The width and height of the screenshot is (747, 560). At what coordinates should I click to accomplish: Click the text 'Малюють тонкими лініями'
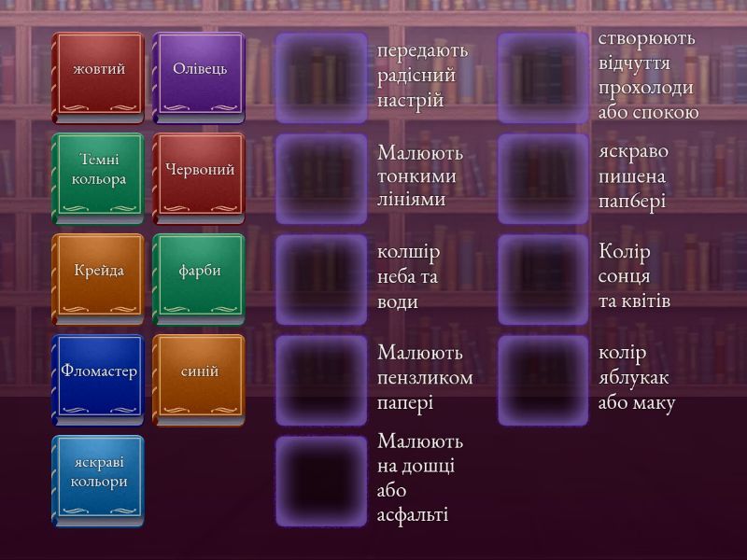point(419,175)
